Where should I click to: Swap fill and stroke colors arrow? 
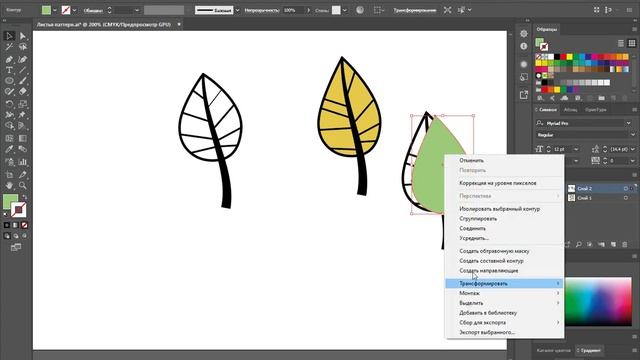24,198
